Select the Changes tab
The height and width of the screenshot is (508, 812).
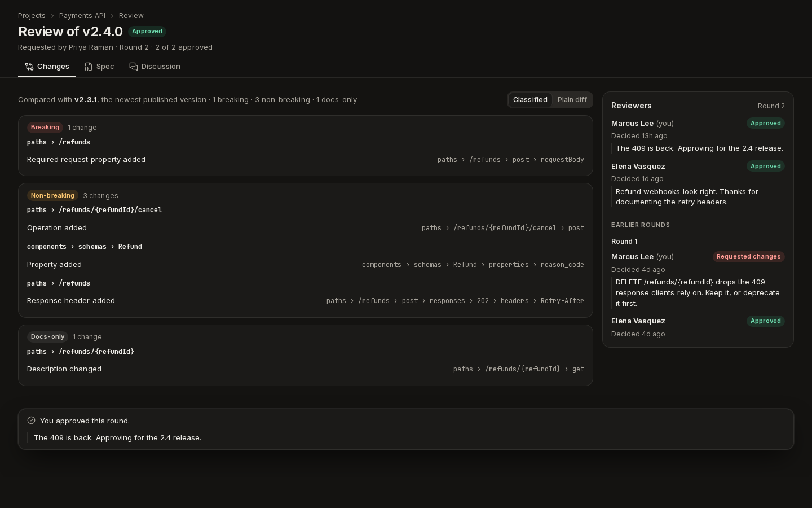47,67
